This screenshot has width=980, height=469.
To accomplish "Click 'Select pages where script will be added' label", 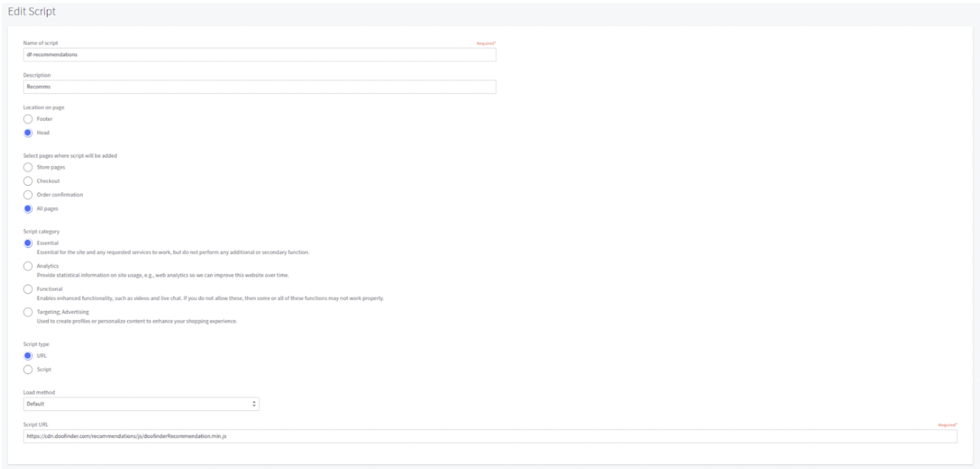I will 70,156.
